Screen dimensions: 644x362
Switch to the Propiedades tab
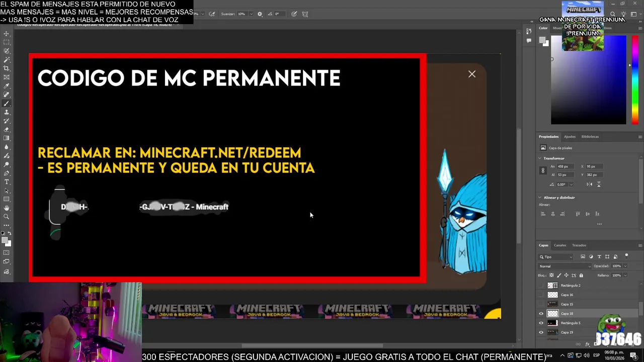(548, 137)
